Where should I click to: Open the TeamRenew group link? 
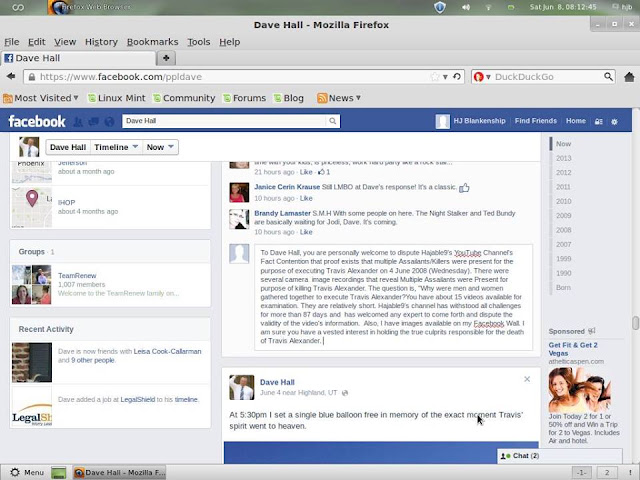(x=77, y=276)
